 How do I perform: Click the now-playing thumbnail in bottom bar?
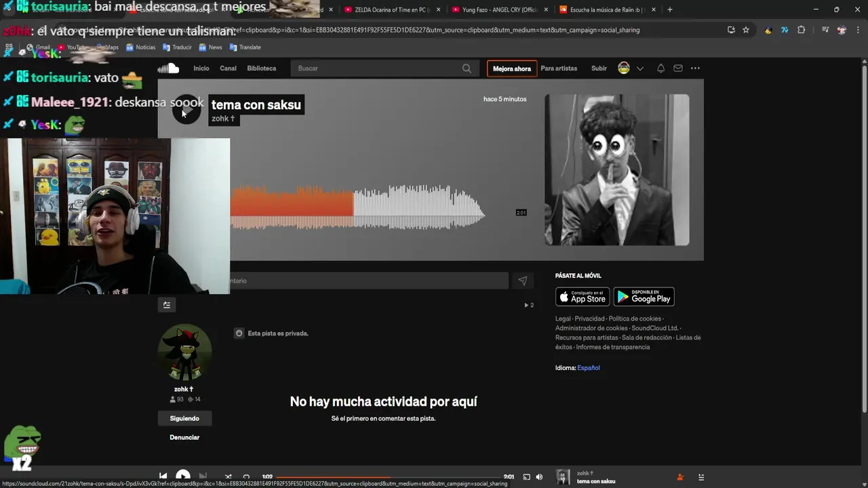click(x=563, y=476)
